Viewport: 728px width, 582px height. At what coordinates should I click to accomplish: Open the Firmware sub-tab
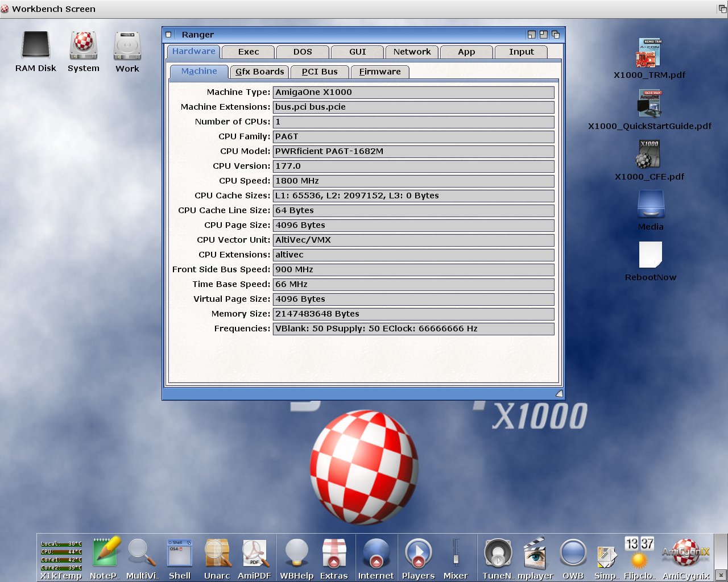coord(380,72)
